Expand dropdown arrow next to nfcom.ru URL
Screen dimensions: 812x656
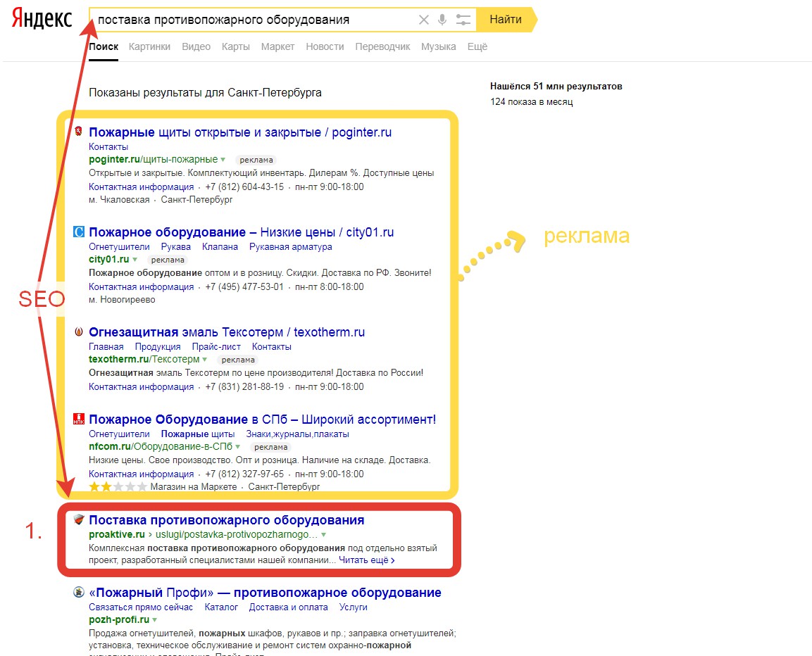click(x=238, y=447)
